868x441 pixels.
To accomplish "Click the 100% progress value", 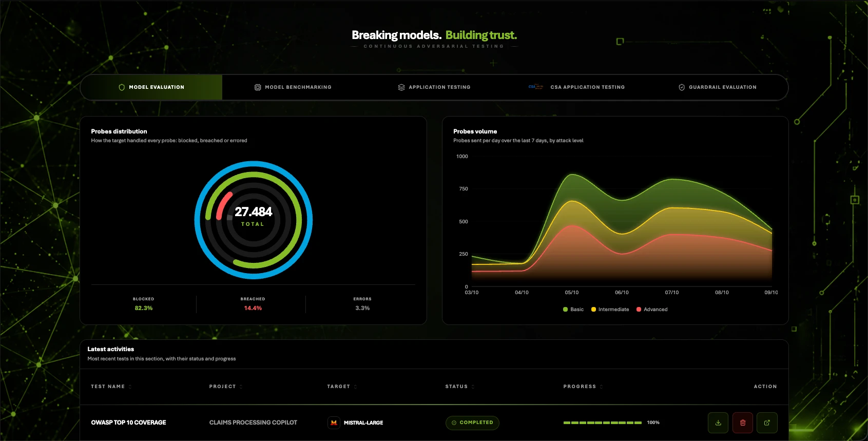I will point(653,423).
